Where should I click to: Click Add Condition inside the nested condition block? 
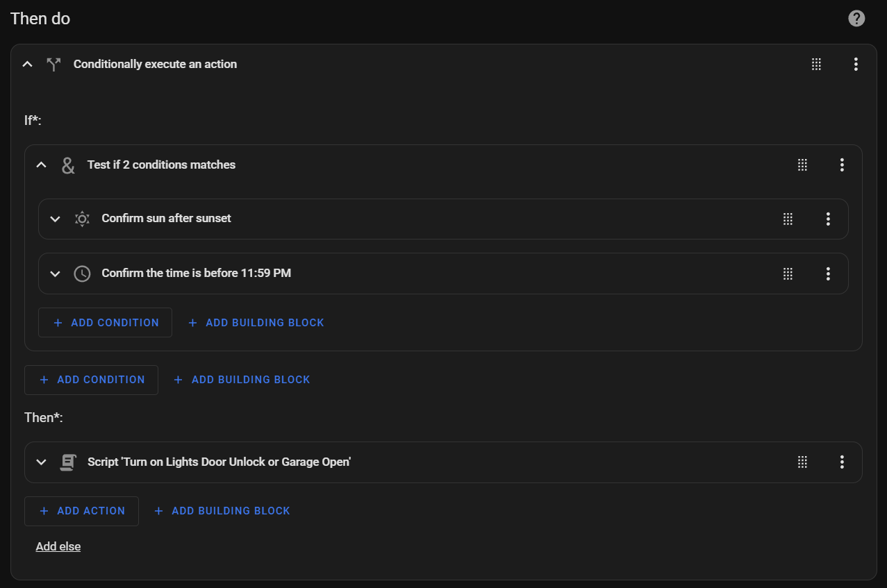point(106,323)
